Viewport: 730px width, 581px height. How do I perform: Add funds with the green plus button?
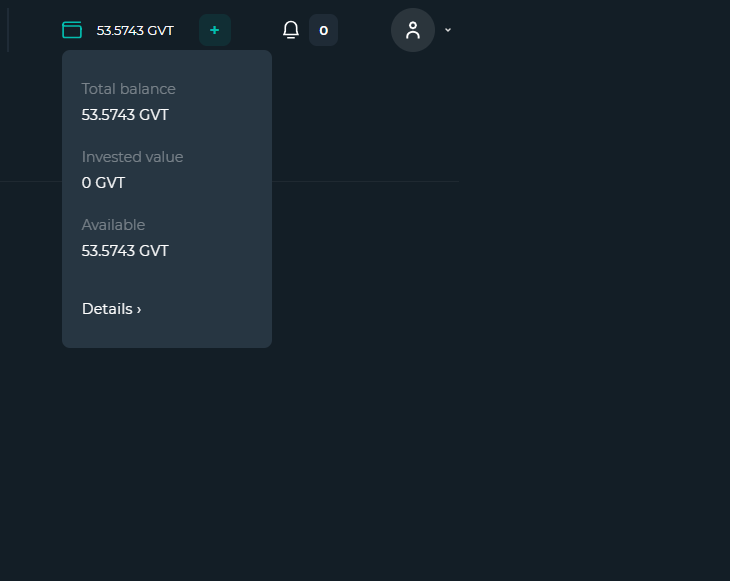click(215, 30)
